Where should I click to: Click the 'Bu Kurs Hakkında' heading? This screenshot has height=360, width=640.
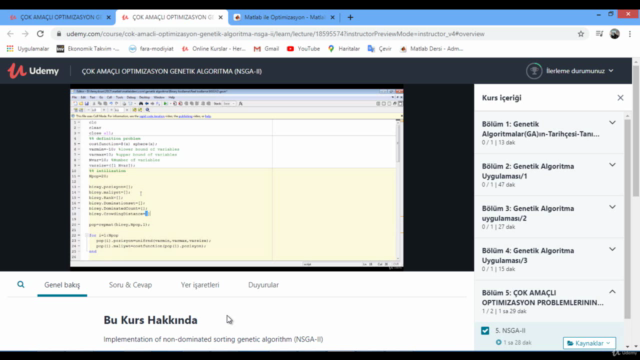point(151,320)
